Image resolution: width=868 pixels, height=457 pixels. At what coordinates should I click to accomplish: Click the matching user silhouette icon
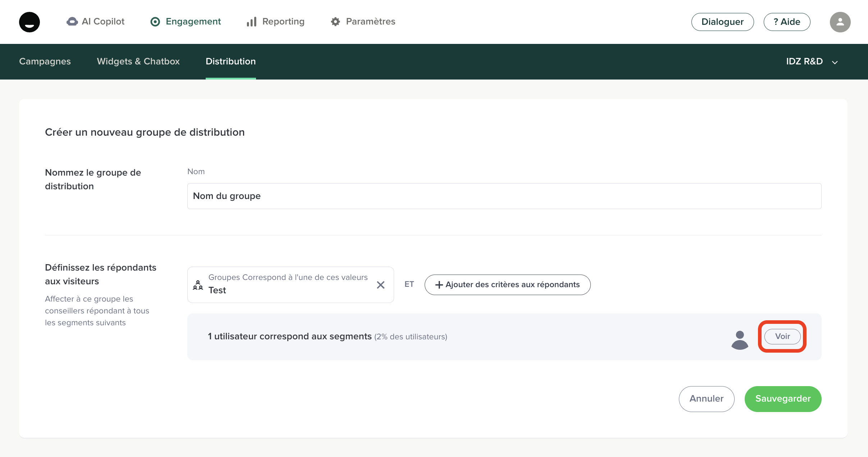point(740,340)
